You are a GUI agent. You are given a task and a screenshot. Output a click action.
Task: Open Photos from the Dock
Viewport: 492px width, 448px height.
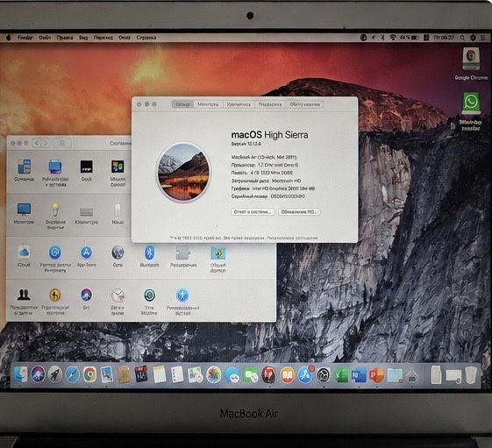(214, 374)
